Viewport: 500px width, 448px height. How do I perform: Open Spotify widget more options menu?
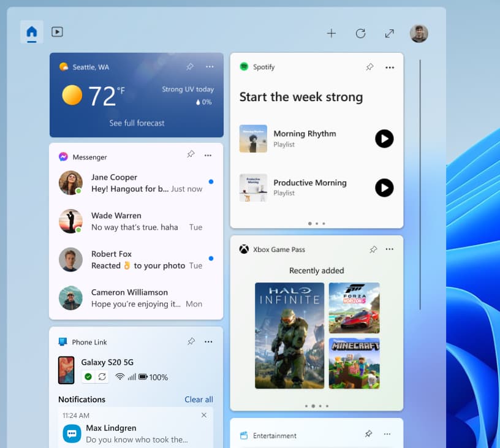click(x=390, y=67)
